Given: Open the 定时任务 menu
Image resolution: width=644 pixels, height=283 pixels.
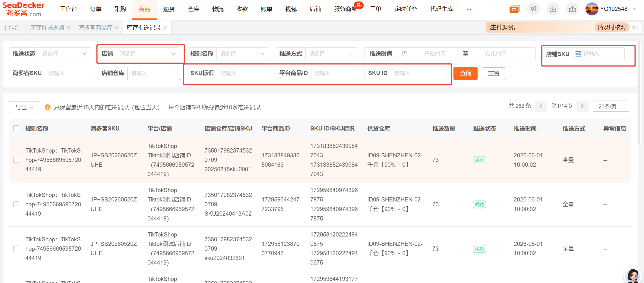Looking at the screenshot, I should 406,9.
